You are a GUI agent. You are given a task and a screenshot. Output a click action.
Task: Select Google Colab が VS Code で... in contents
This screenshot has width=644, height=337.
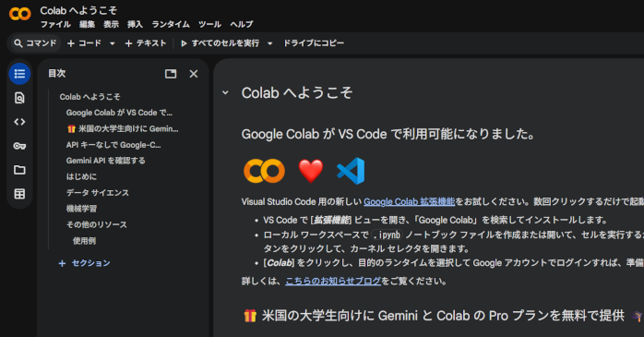[119, 113]
